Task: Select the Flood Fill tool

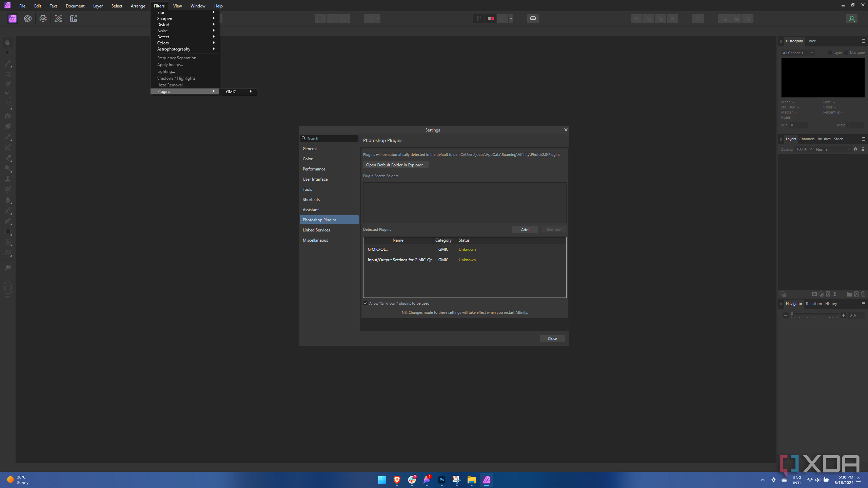Action: (8, 116)
